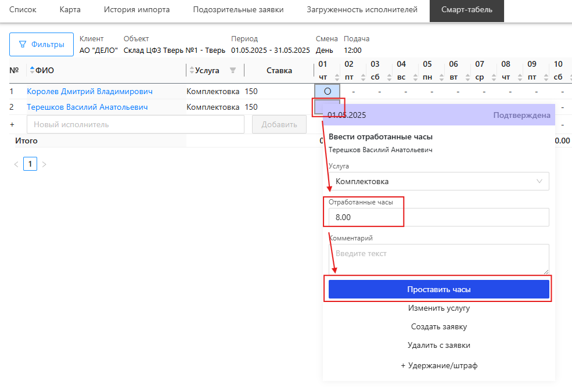
Task: Sort by the 01 чт day column
Action: [336, 77]
